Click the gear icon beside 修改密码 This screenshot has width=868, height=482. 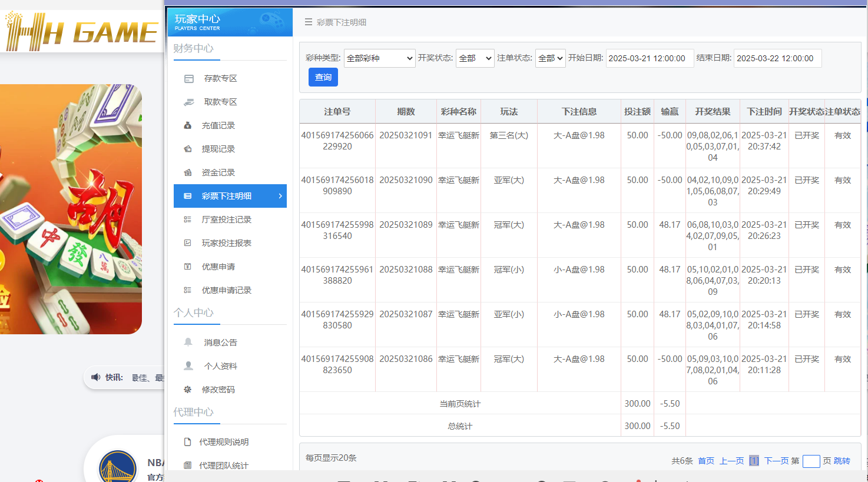pos(188,389)
